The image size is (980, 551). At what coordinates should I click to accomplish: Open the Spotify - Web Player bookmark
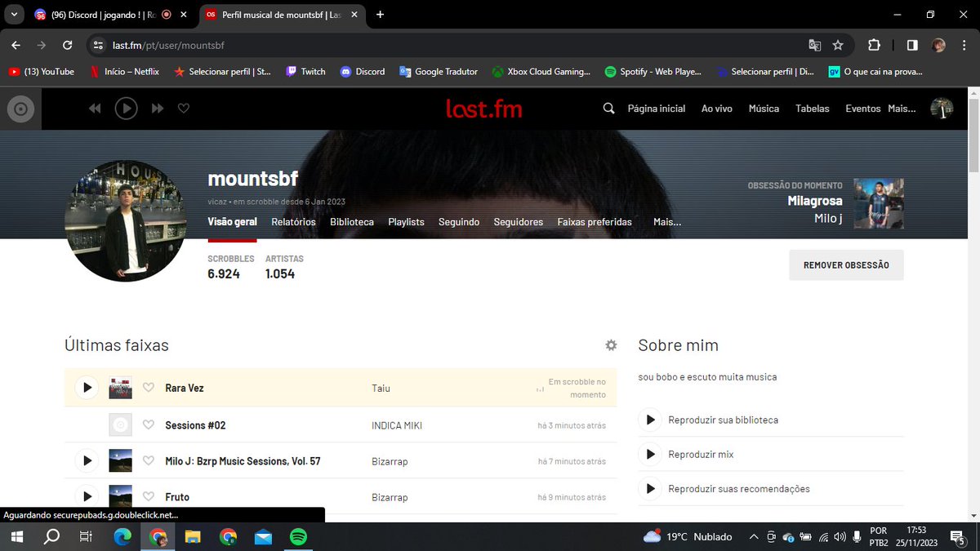(x=653, y=72)
